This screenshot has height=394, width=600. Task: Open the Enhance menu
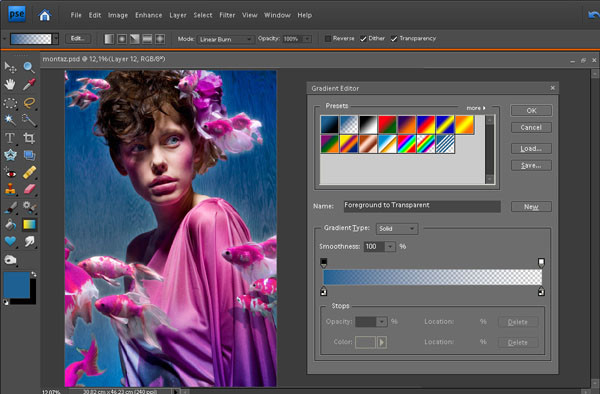coord(148,15)
